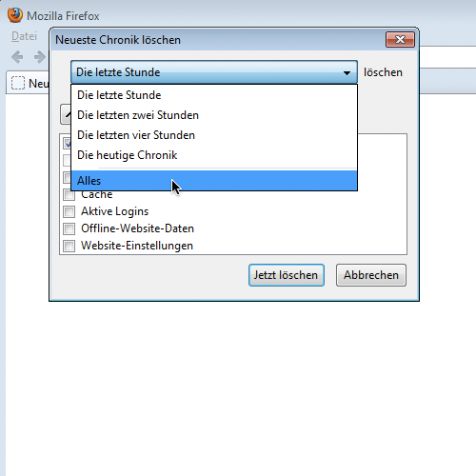Go back with the left arrow icon
476x476 pixels.
(17, 57)
